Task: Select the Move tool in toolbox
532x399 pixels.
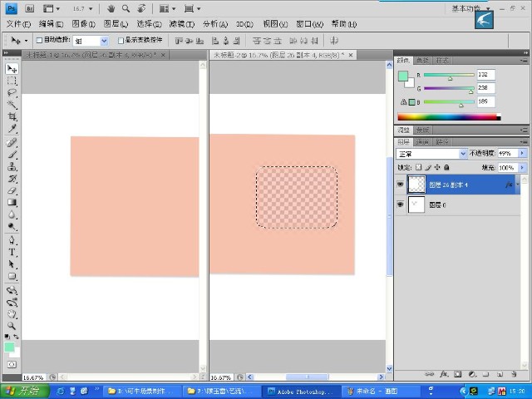Action: 12,69
